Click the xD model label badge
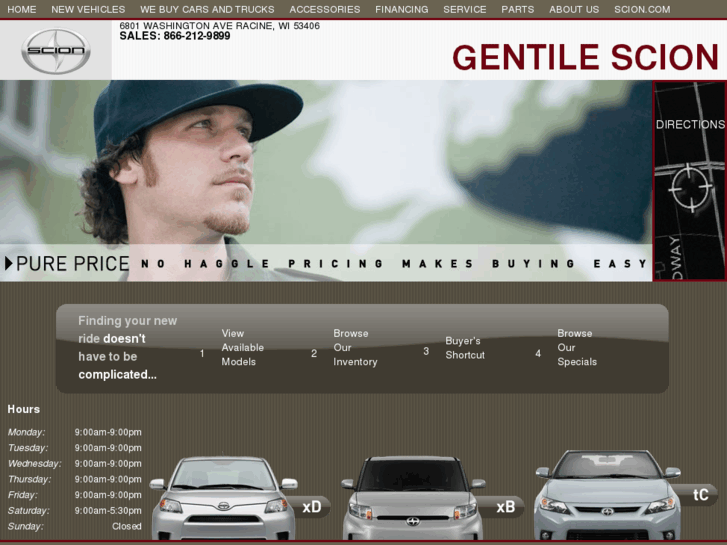 pyautogui.click(x=312, y=507)
